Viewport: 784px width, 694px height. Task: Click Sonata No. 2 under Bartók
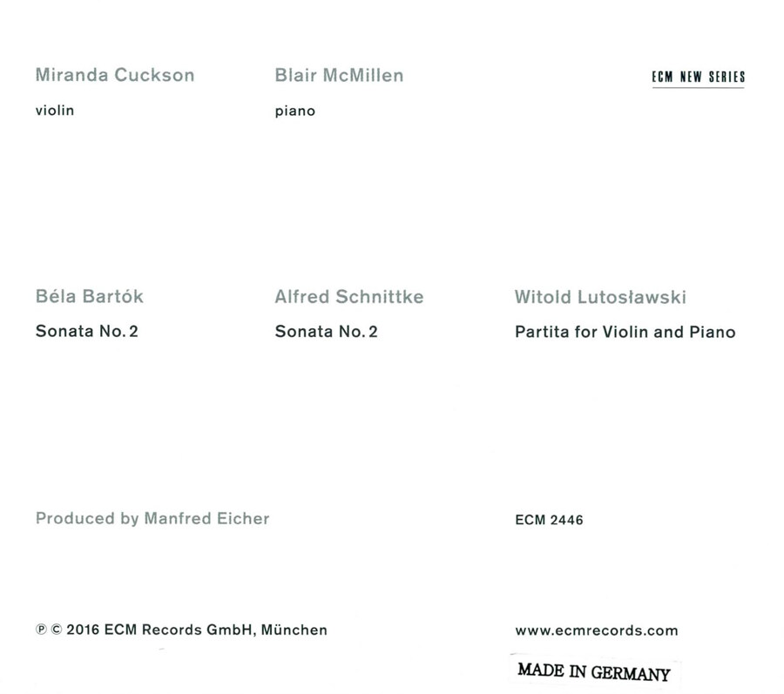[x=87, y=331]
